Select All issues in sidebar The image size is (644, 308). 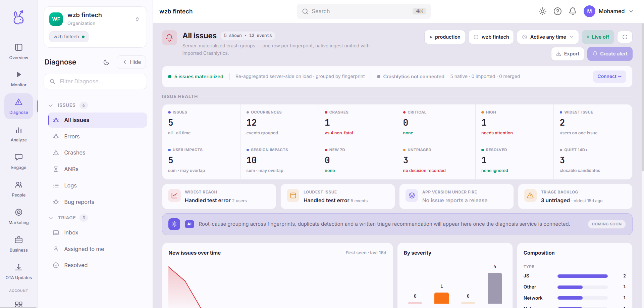97,120
